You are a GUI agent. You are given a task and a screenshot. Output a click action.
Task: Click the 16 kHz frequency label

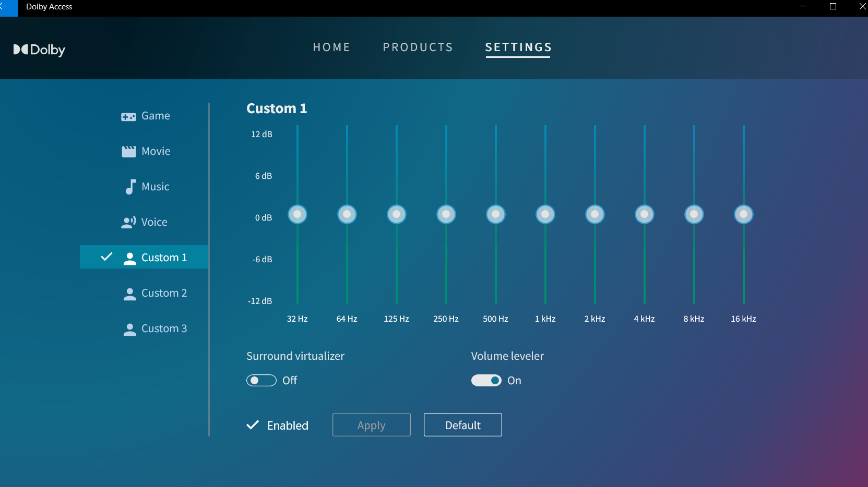tap(744, 319)
